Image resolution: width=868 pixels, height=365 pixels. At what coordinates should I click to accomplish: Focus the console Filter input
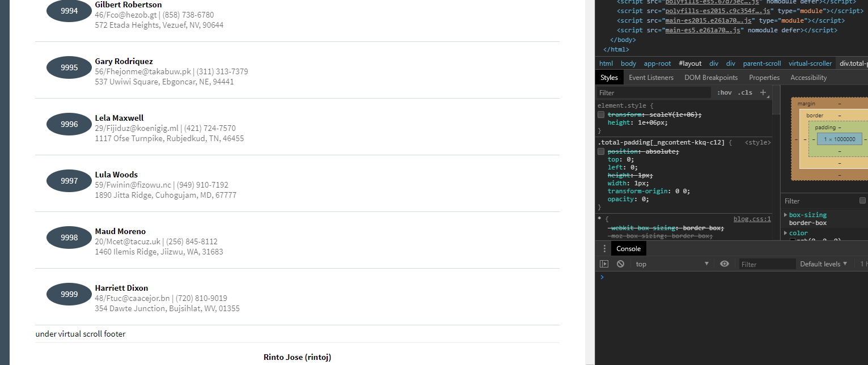point(768,264)
